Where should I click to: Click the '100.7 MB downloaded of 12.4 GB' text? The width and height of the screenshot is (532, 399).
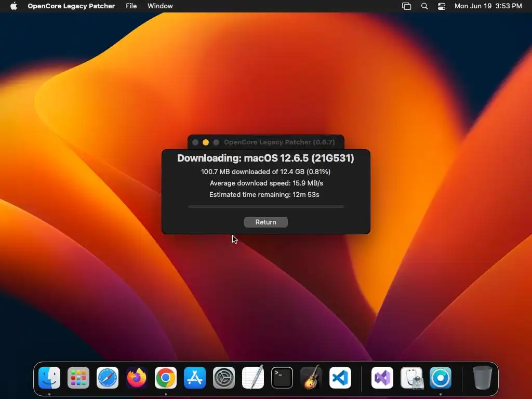(x=253, y=171)
